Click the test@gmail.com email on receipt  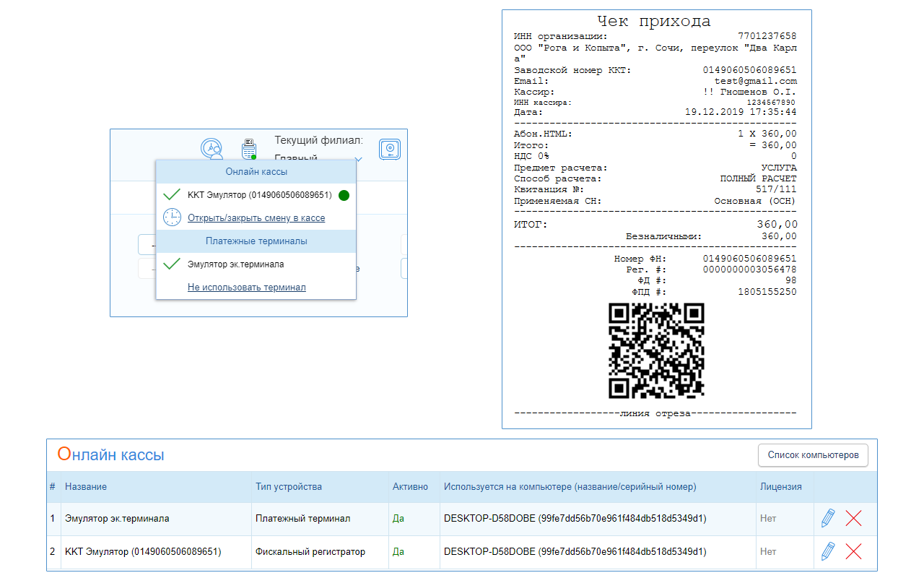[756, 82]
